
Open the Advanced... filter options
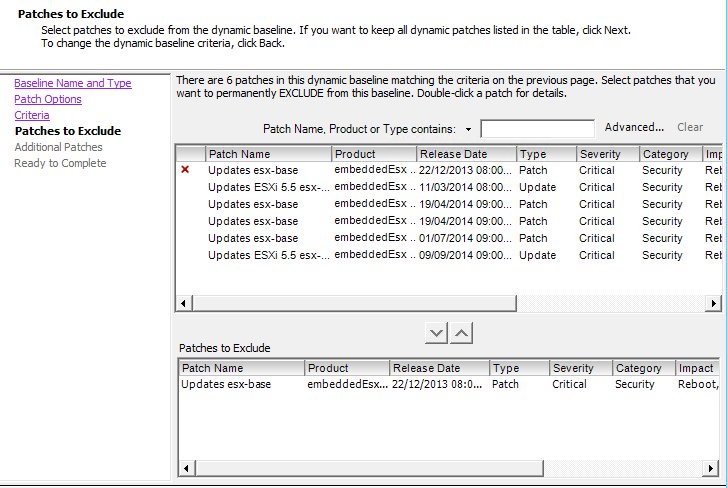[634, 127]
